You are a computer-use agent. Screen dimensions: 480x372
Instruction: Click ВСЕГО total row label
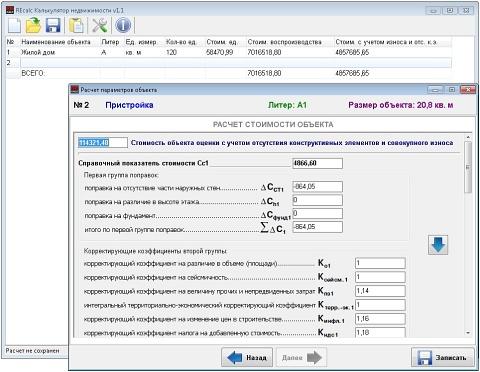coord(33,73)
